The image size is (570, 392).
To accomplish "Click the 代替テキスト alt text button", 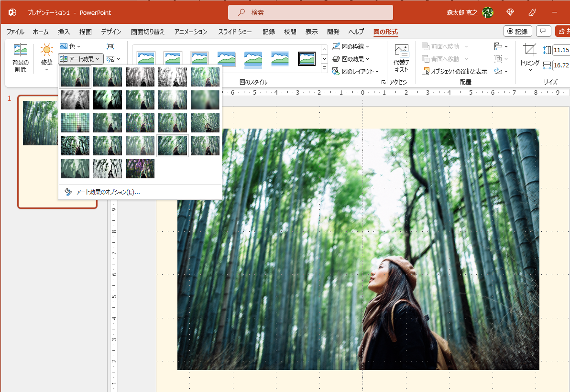I will click(401, 58).
